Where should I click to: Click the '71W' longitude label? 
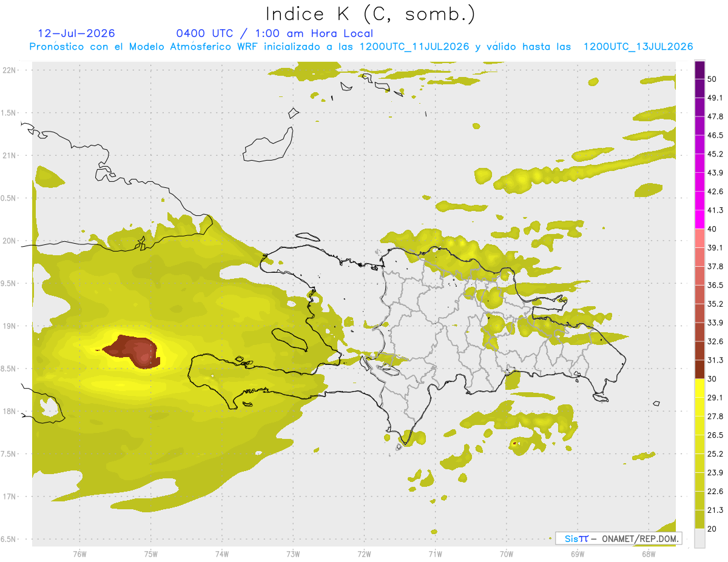[435, 554]
